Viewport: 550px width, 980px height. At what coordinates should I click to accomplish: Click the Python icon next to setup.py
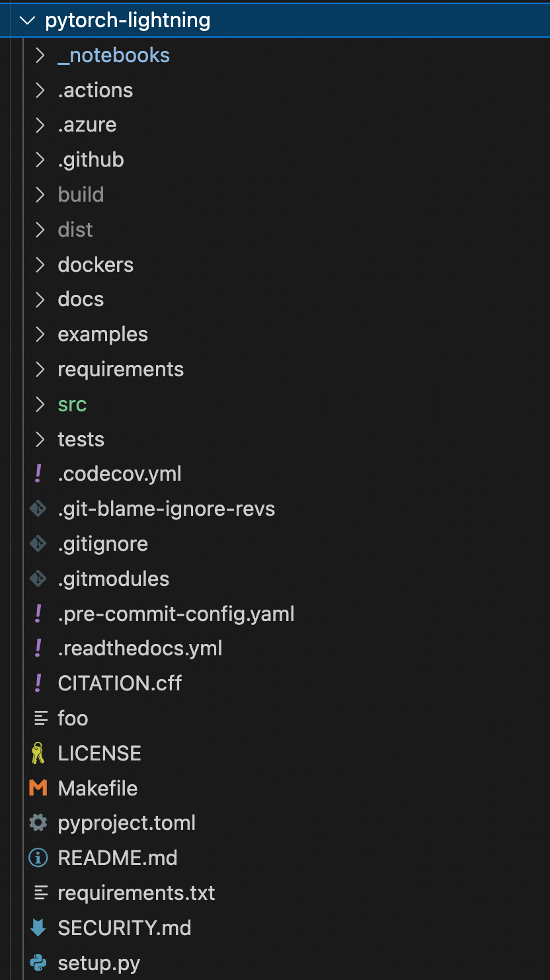pyautogui.click(x=38, y=963)
